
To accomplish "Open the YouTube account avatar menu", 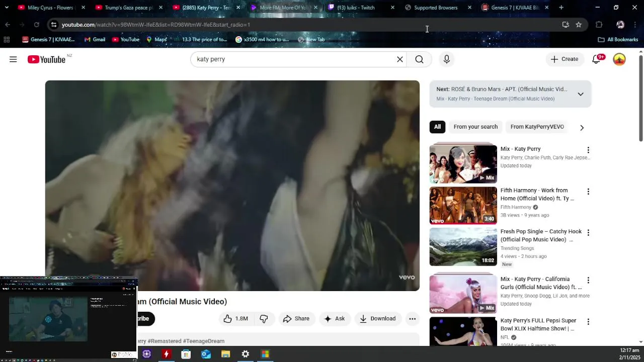I will click(x=619, y=59).
